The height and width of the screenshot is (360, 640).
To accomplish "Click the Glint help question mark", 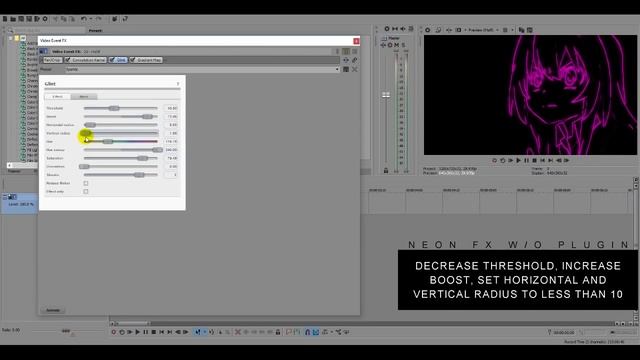I will [x=178, y=84].
